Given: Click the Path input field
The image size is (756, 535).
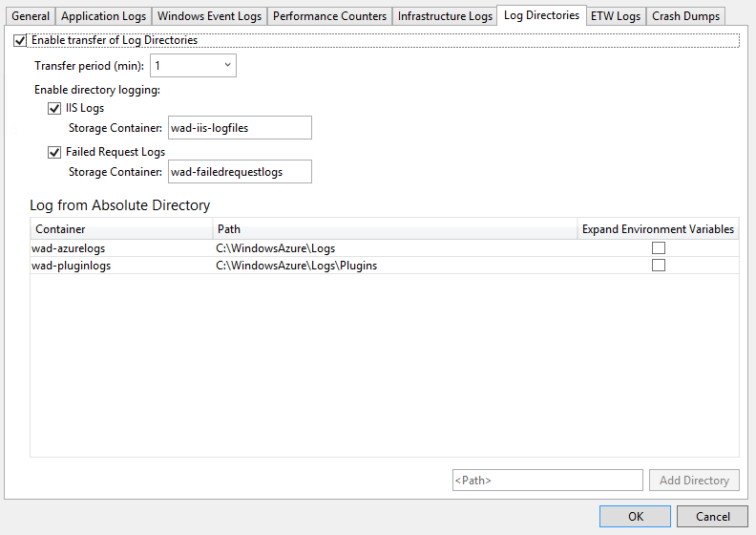Looking at the screenshot, I should 547,481.
